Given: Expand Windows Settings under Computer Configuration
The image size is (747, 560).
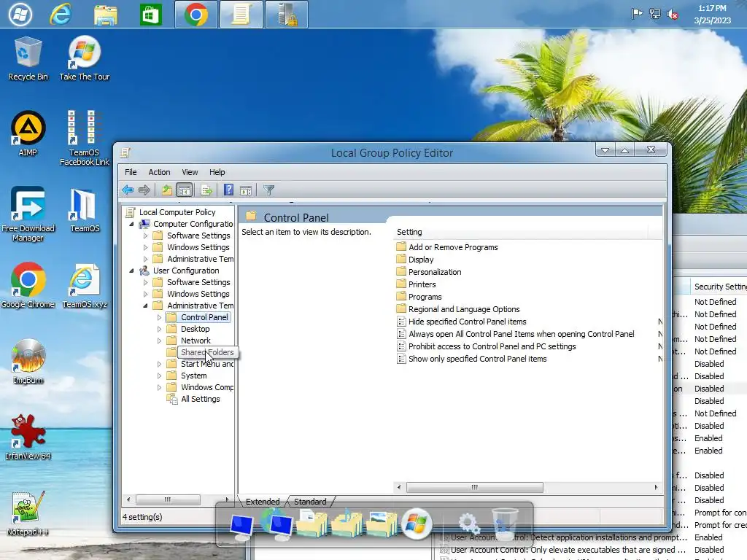Looking at the screenshot, I should (145, 248).
